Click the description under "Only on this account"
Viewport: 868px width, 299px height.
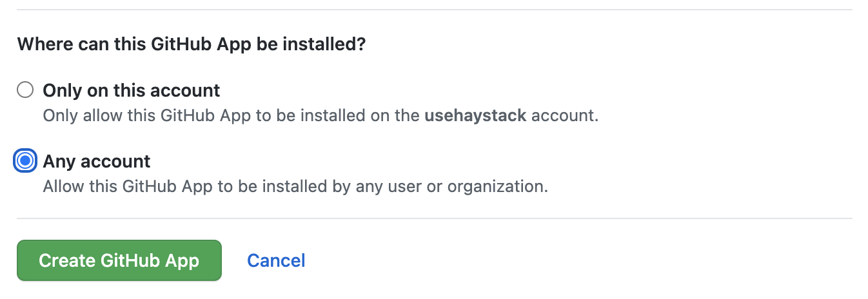[321, 117]
